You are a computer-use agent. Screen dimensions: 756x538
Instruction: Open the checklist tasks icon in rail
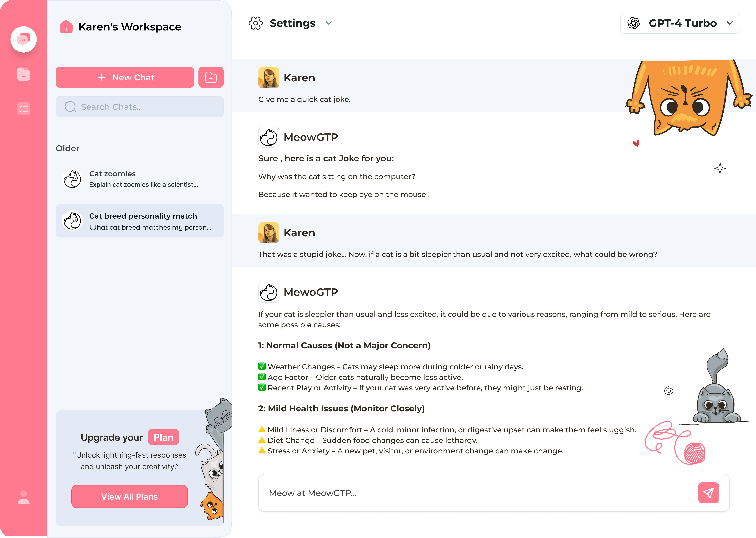pos(23,109)
